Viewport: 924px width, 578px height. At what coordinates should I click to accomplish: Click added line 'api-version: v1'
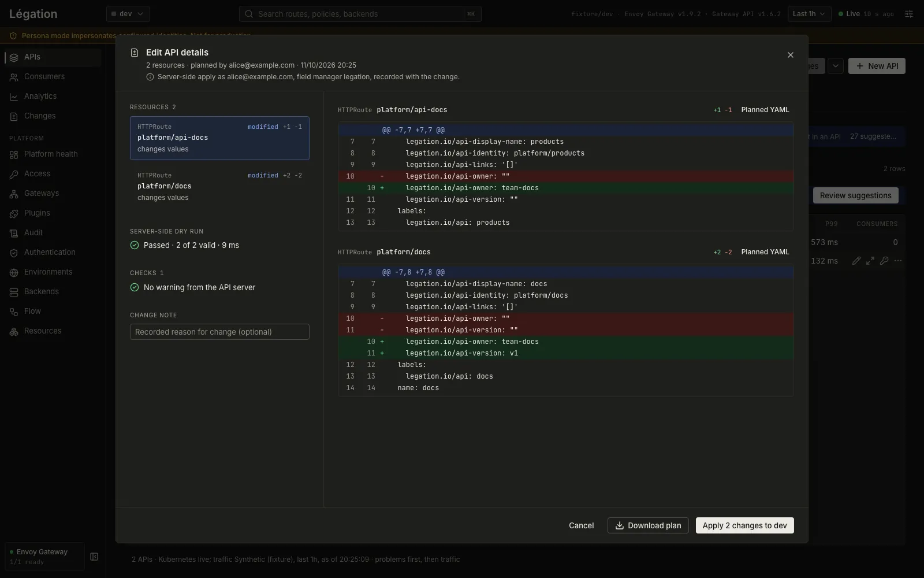(x=566, y=353)
